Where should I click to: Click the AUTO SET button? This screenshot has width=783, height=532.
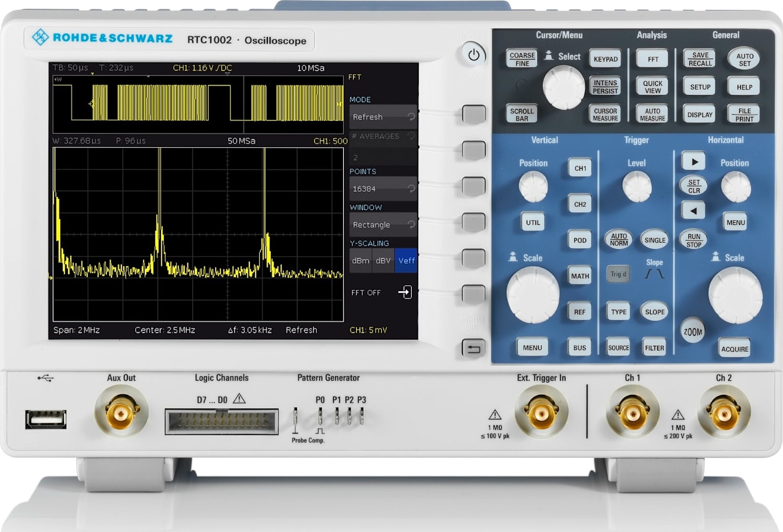tap(744, 59)
